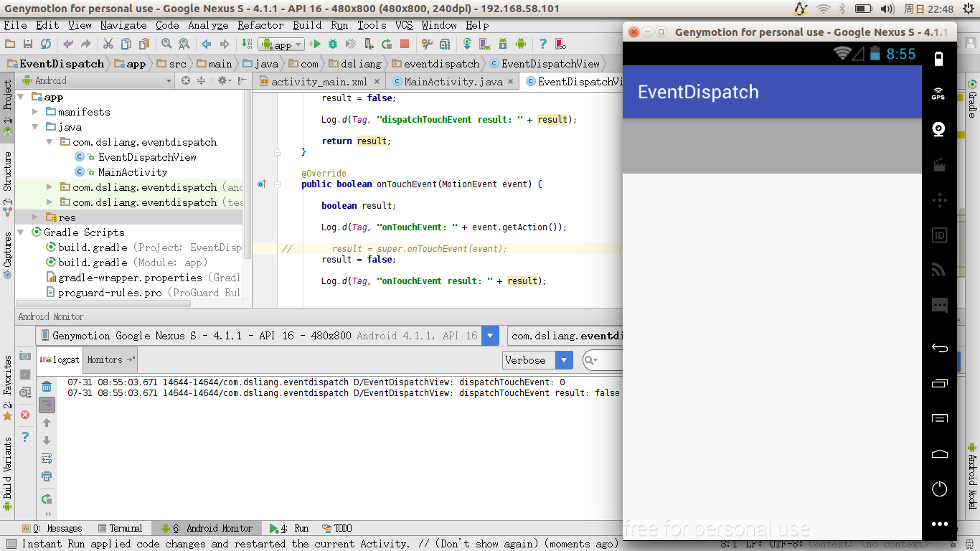Click the Genymotion power button icon

pos(939,489)
